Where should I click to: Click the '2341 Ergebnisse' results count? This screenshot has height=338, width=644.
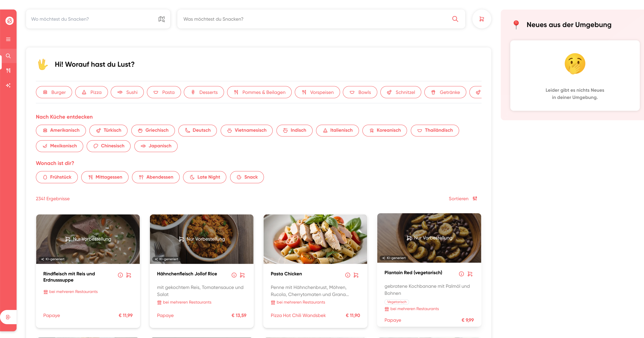pyautogui.click(x=53, y=199)
